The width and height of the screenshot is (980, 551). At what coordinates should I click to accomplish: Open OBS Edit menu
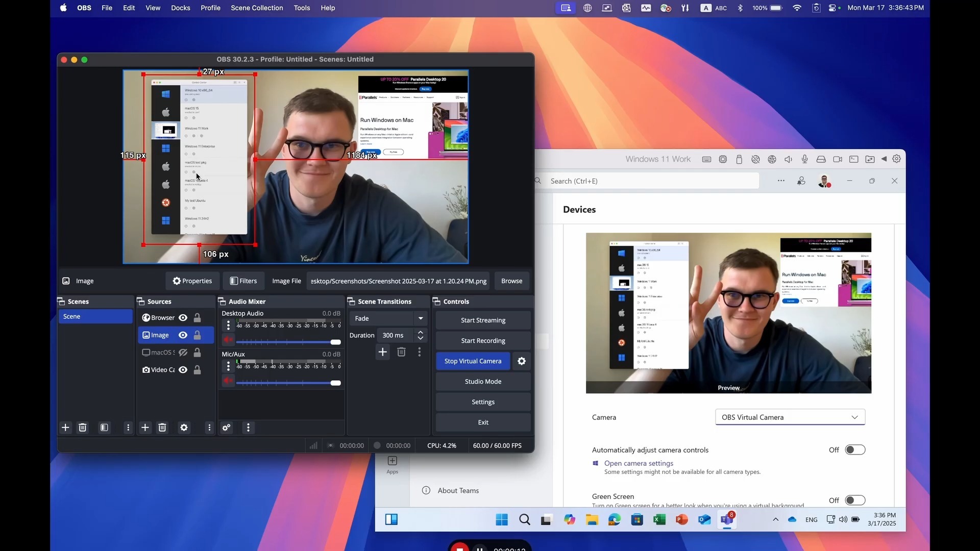tap(129, 8)
